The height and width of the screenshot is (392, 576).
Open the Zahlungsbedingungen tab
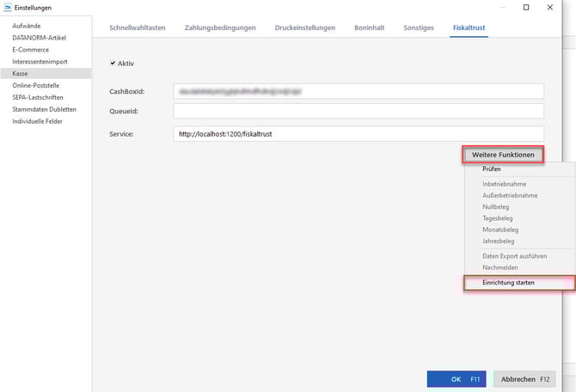point(220,28)
